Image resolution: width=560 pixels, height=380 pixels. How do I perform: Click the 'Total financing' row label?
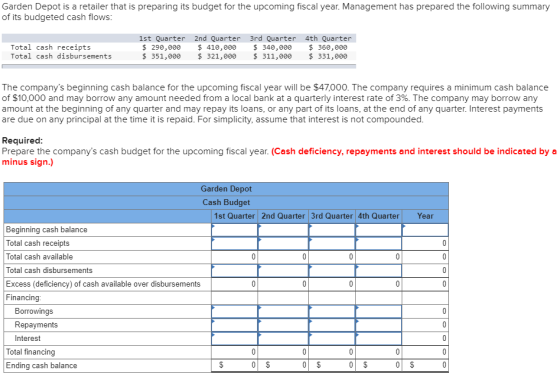[x=30, y=352]
